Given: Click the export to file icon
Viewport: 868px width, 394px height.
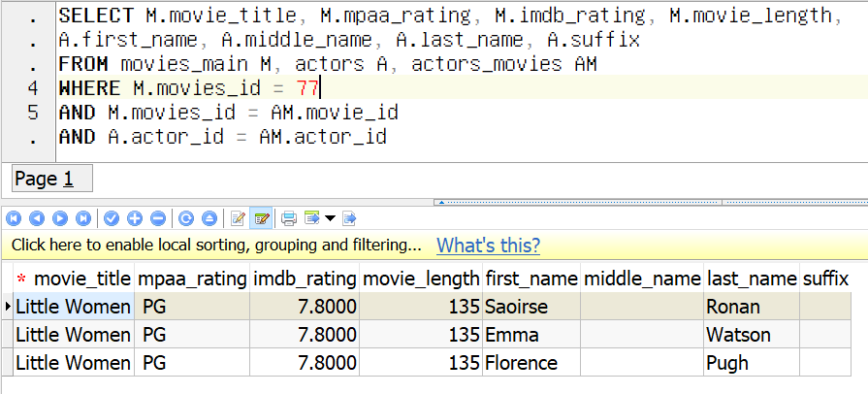Looking at the screenshot, I should [x=349, y=219].
